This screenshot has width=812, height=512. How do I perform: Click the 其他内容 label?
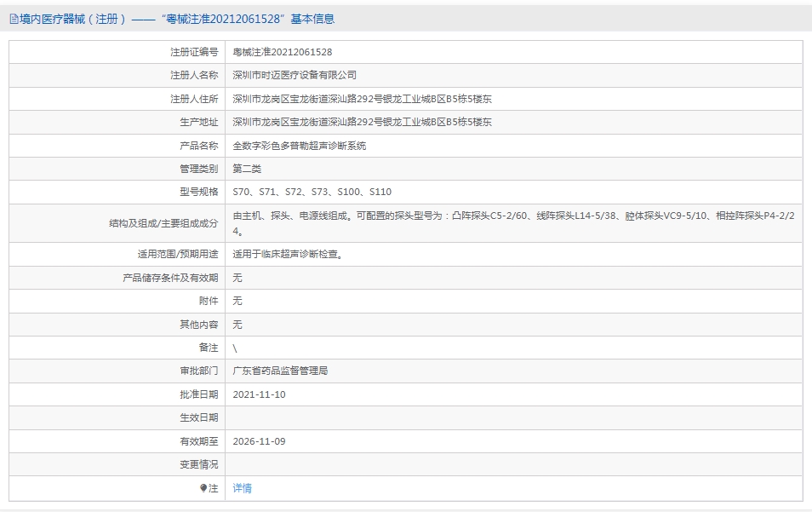(199, 325)
